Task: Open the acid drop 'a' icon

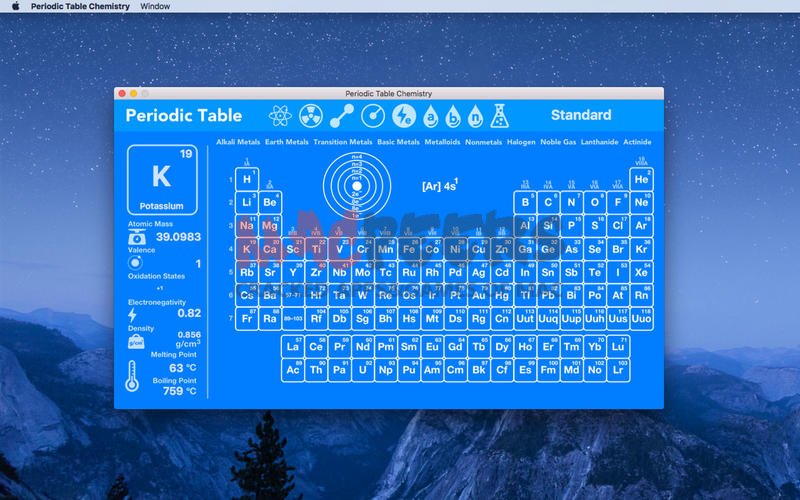Action: [x=431, y=116]
